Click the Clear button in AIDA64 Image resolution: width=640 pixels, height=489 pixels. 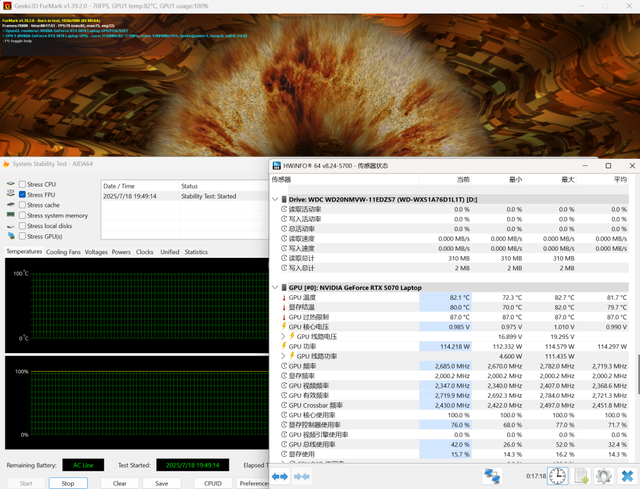(x=120, y=483)
